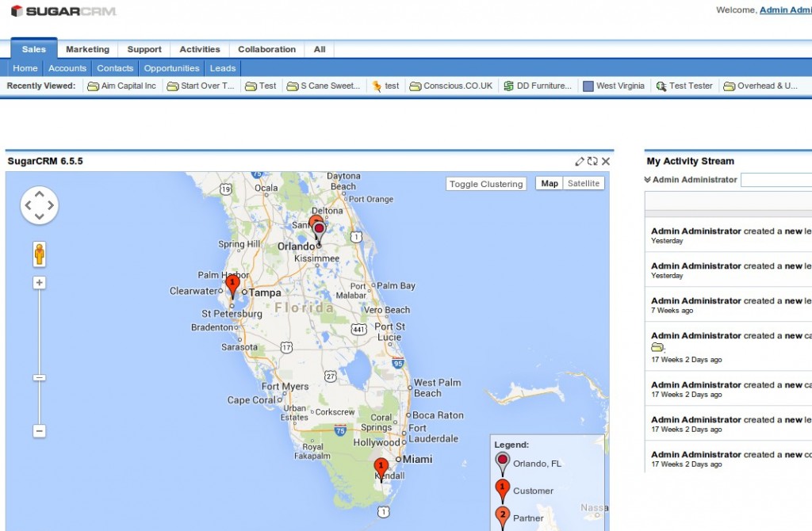
Task: Open Opportunities in Sales submenu
Action: tap(171, 68)
